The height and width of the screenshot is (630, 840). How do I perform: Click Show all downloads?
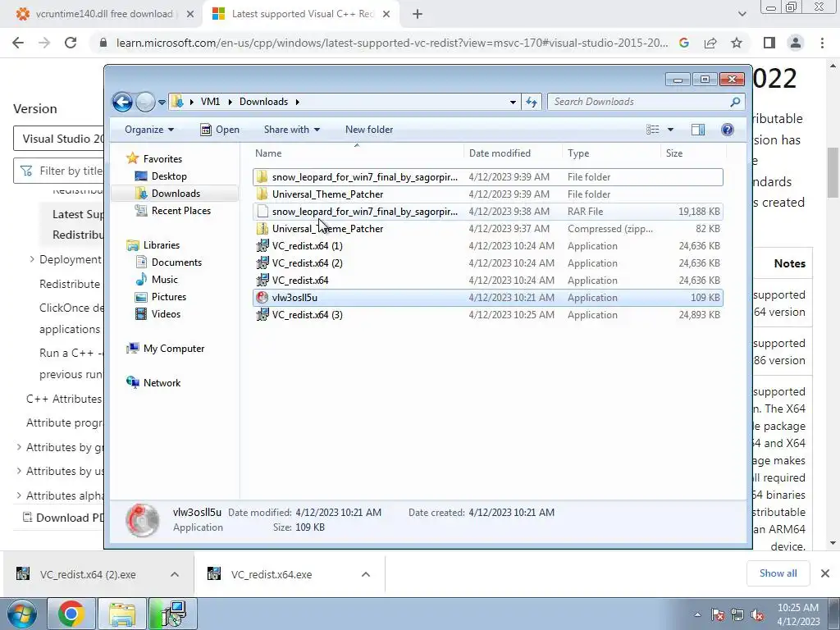[x=778, y=573]
